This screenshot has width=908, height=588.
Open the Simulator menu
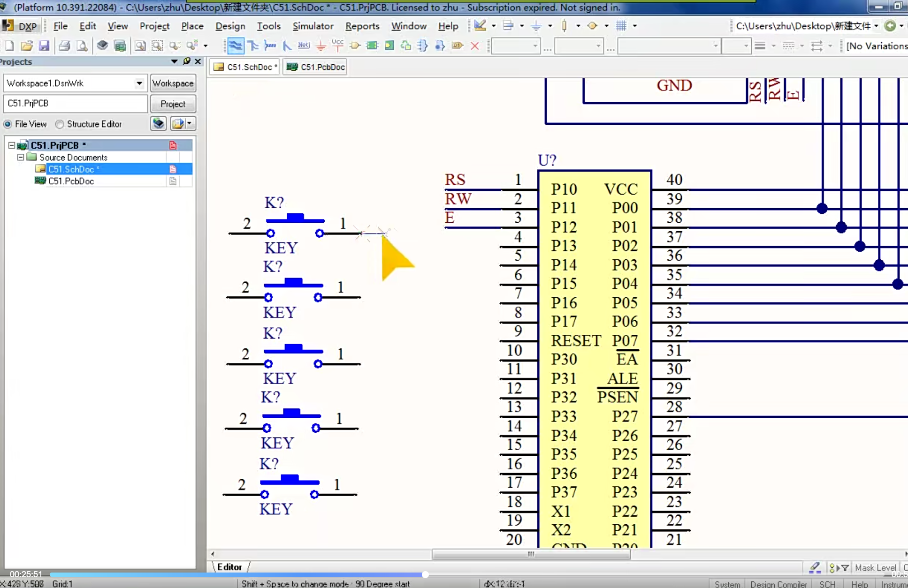tap(313, 26)
